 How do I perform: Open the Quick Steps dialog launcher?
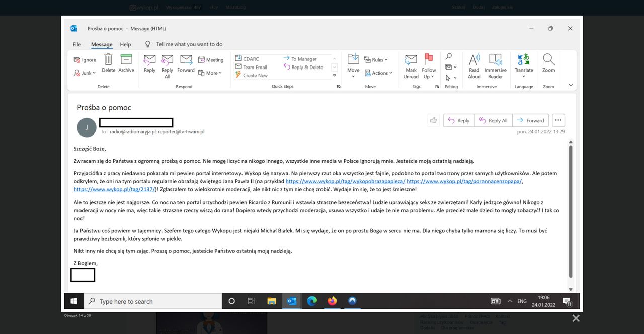tap(338, 87)
